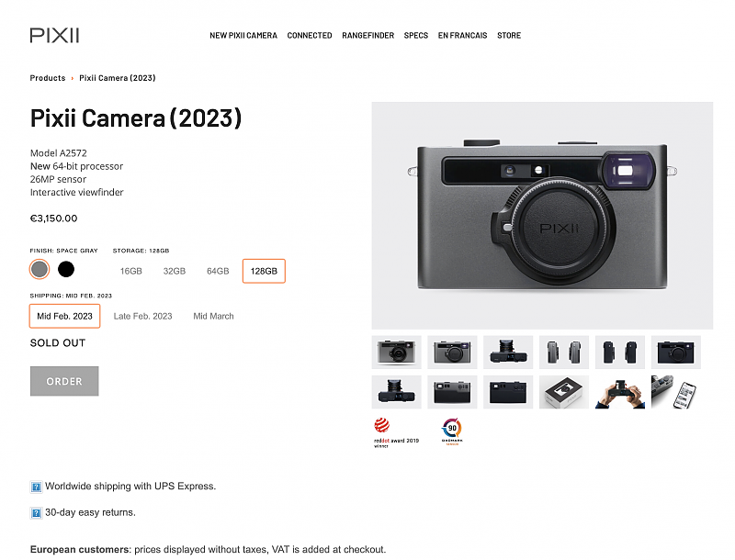Open the red dot award 2019 badge
Viewport: 735px width, 560px height.
(396, 432)
